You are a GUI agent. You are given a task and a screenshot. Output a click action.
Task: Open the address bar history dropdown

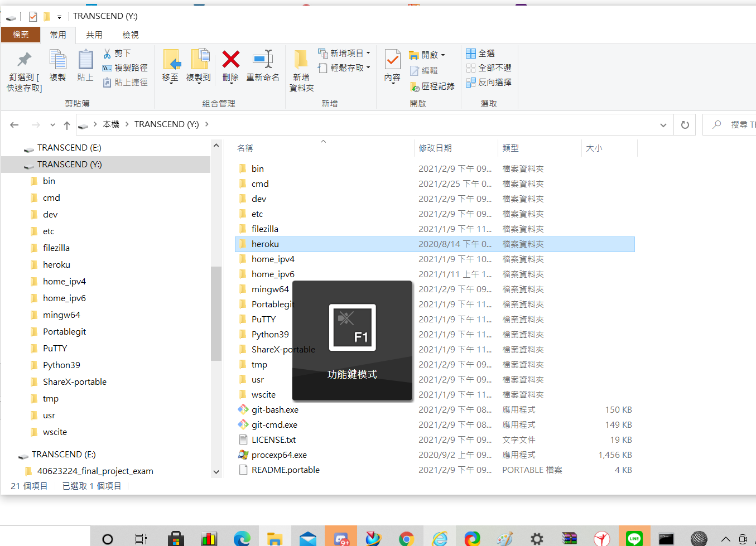click(663, 125)
